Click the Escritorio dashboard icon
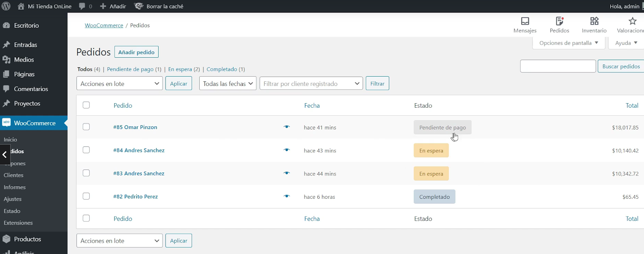 pyautogui.click(x=6, y=25)
